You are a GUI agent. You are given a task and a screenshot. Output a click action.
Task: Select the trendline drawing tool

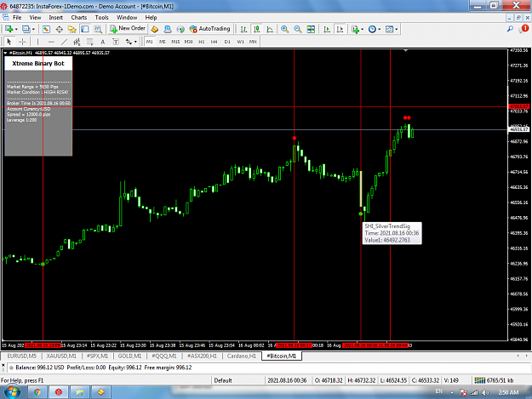point(64,42)
